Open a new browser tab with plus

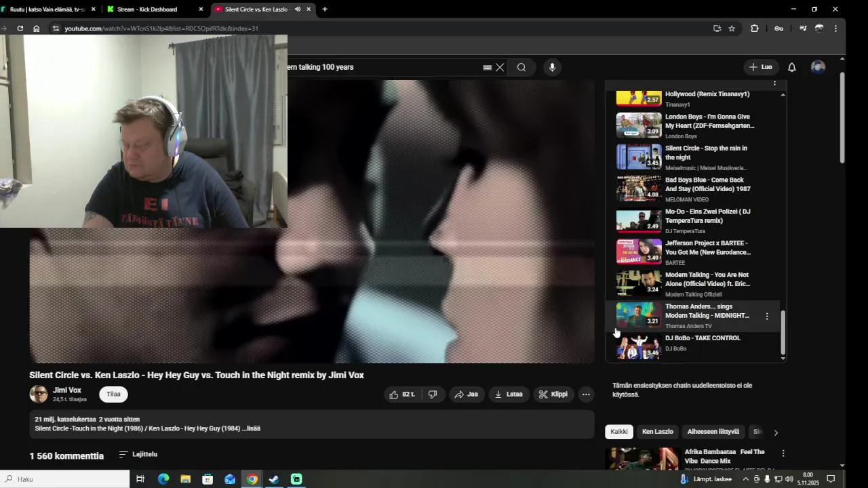[x=325, y=9]
